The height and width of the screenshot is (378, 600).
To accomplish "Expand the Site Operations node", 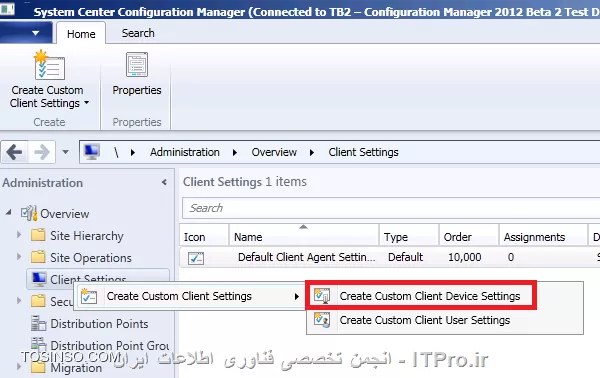I will [19, 256].
